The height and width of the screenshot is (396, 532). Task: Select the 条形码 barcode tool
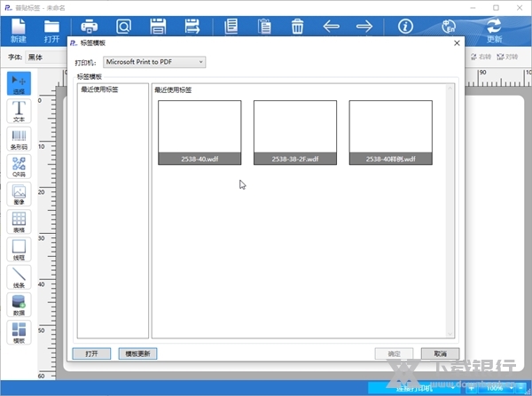(19, 139)
